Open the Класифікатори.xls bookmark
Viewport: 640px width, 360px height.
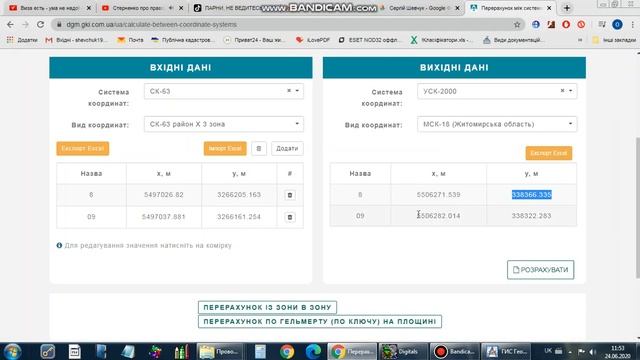tap(441, 40)
